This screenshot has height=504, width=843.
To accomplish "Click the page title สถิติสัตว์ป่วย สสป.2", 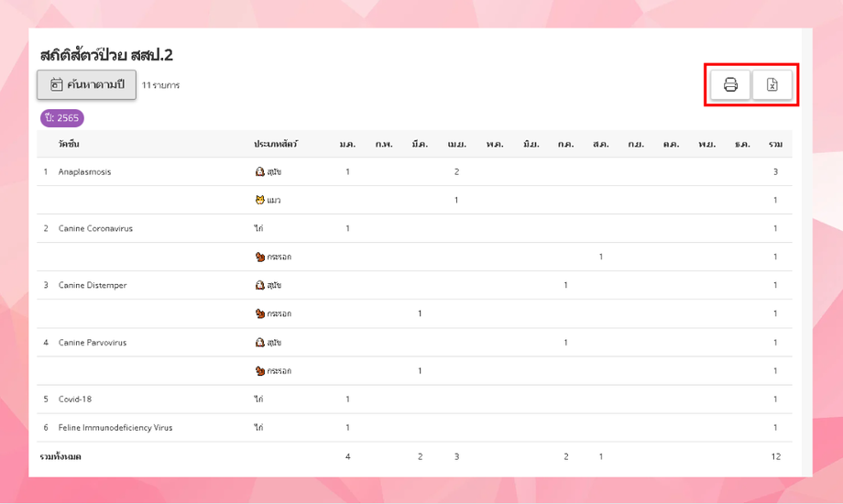I will [x=106, y=55].
